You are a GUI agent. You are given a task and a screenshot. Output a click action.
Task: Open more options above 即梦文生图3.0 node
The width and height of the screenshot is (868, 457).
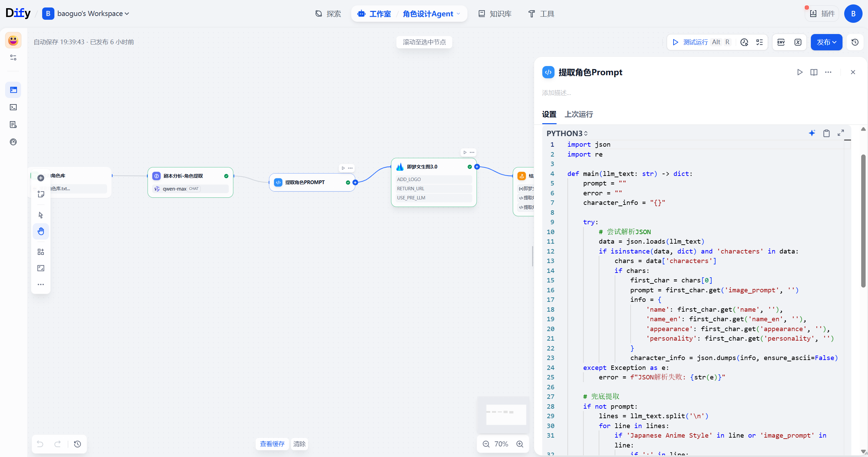point(472,152)
